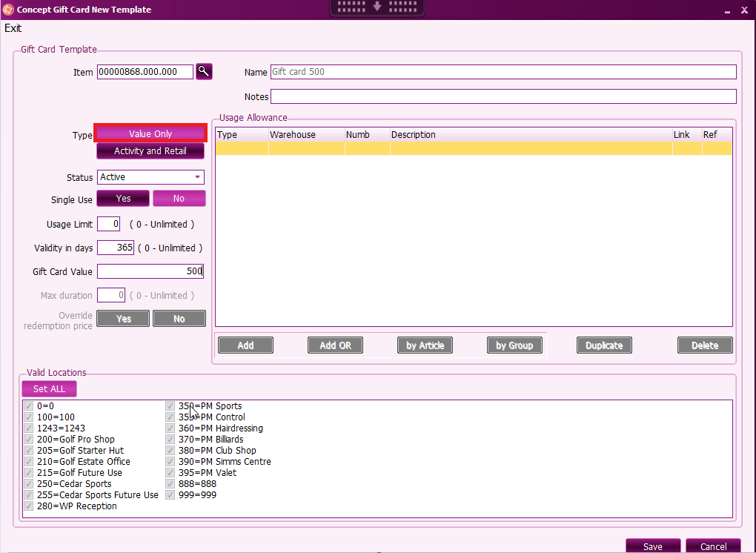Minimize the Gift Card Template window

(x=727, y=10)
